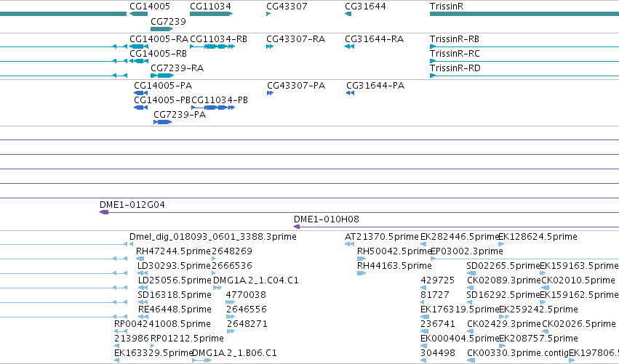Select the CK02026.5prime EST
This screenshot has height=364, width=619.
pos(546,331)
